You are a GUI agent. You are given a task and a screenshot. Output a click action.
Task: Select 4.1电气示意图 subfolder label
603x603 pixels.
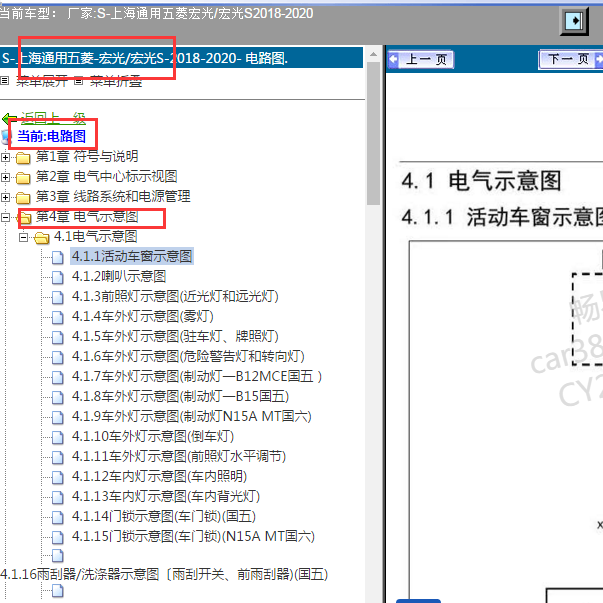click(96, 237)
